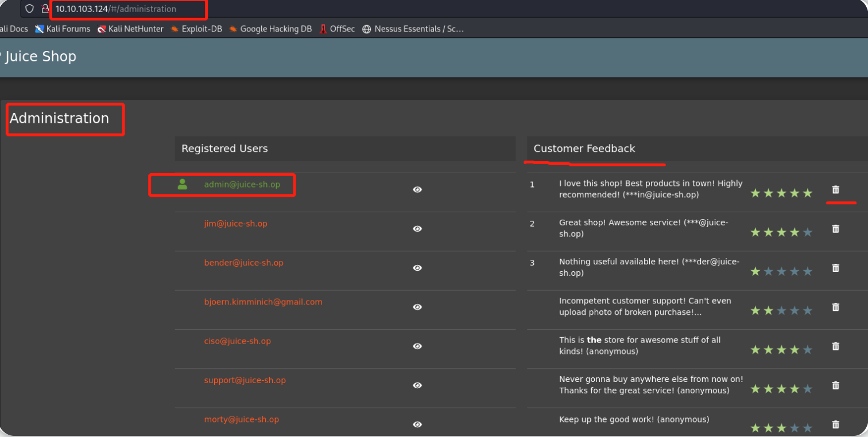This screenshot has height=437, width=868.
Task: Show details for jim@juice-sh.op via eye icon
Action: point(417,228)
